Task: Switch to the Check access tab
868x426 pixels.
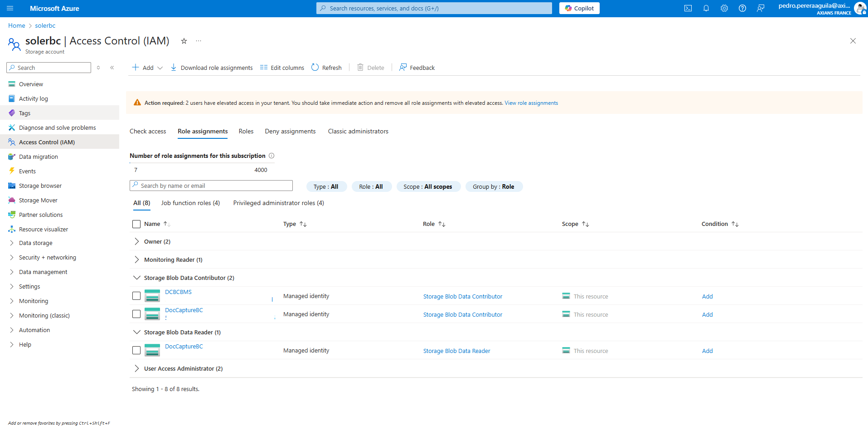Action: click(148, 131)
